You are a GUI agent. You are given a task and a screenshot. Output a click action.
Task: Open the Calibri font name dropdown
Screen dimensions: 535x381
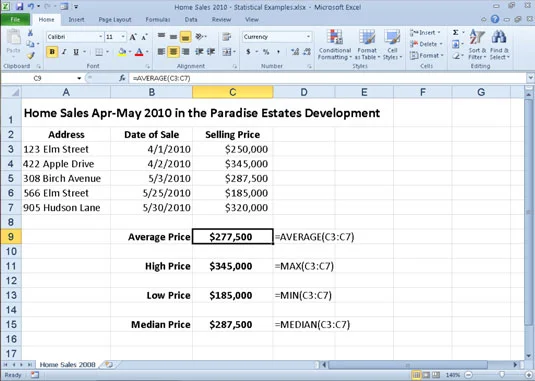click(101, 37)
